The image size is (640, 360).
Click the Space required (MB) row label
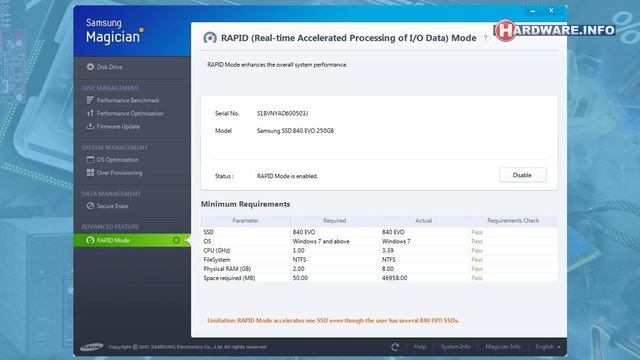click(229, 278)
